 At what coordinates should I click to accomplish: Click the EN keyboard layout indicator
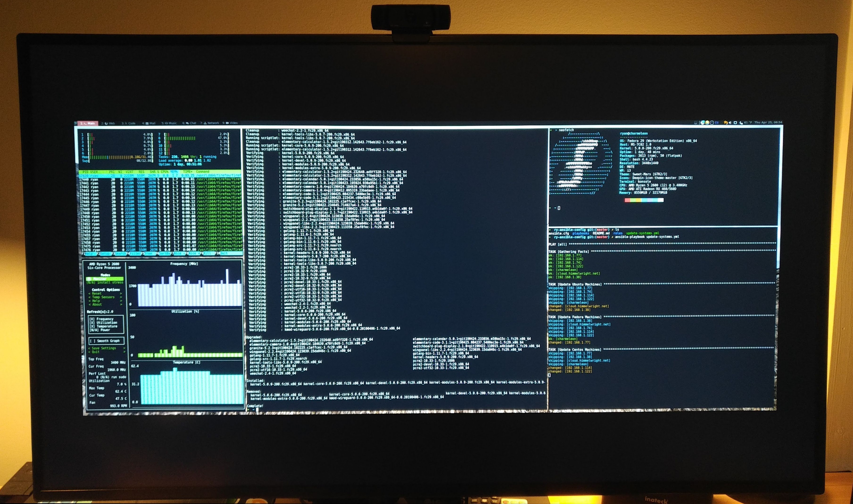click(x=717, y=123)
